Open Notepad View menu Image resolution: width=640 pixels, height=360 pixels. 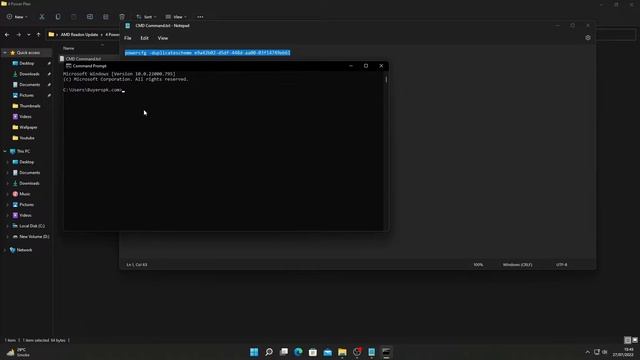coord(163,38)
